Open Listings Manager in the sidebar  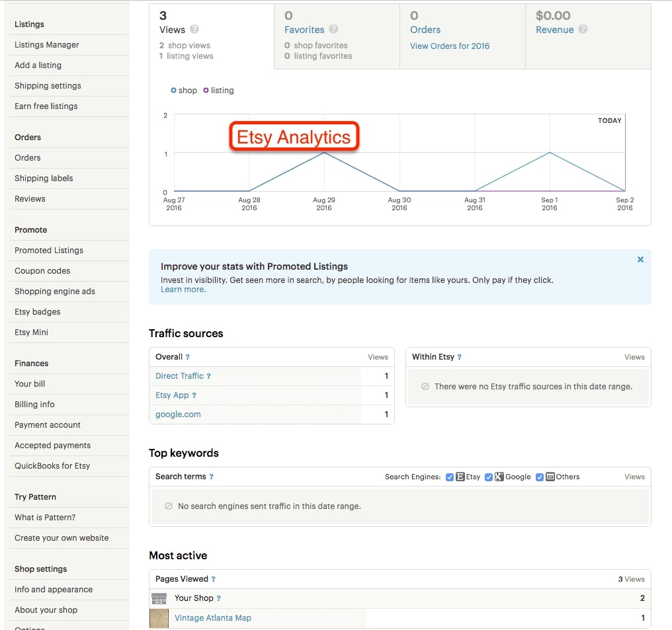47,45
